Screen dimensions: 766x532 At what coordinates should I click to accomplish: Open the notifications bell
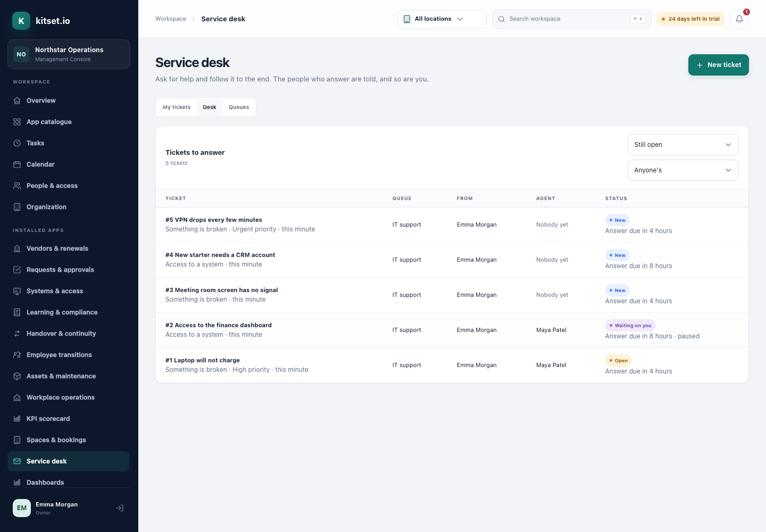pyautogui.click(x=739, y=19)
